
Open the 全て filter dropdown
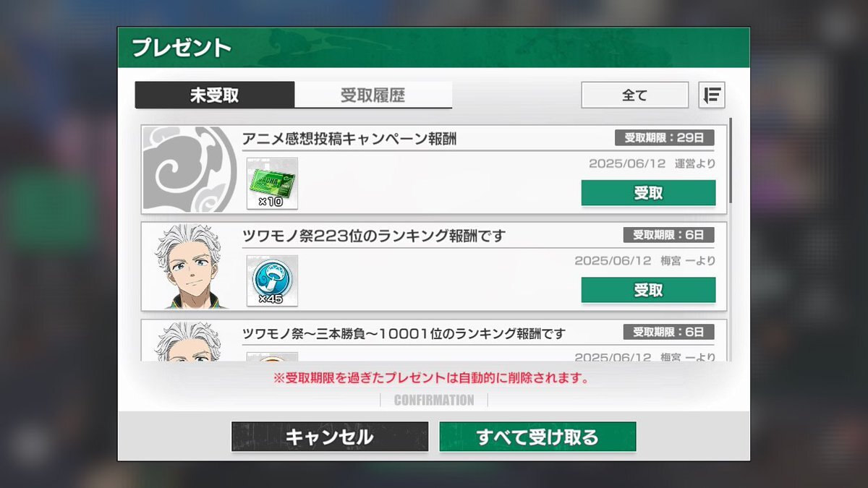pos(635,95)
